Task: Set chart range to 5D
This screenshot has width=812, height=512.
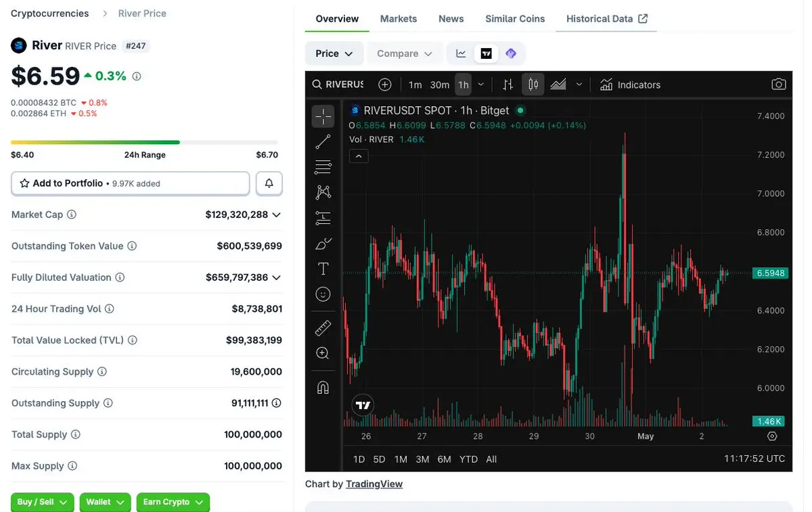Action: tap(380, 459)
